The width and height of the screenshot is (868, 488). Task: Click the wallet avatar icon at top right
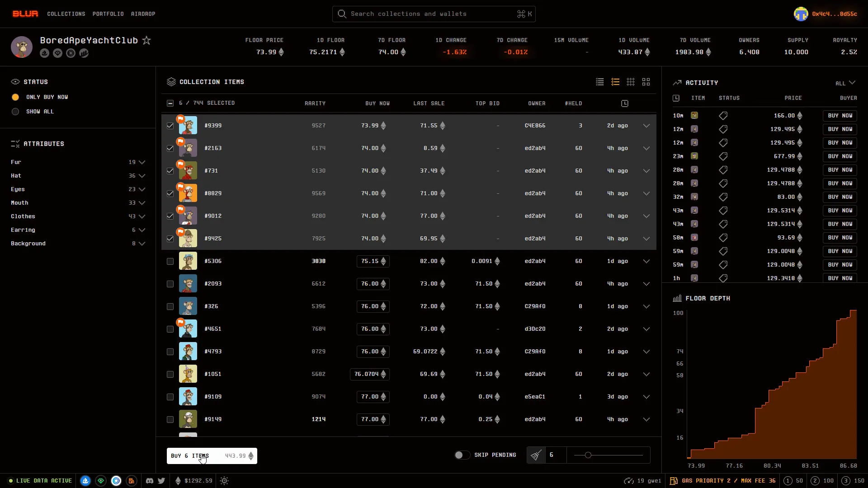(x=801, y=14)
